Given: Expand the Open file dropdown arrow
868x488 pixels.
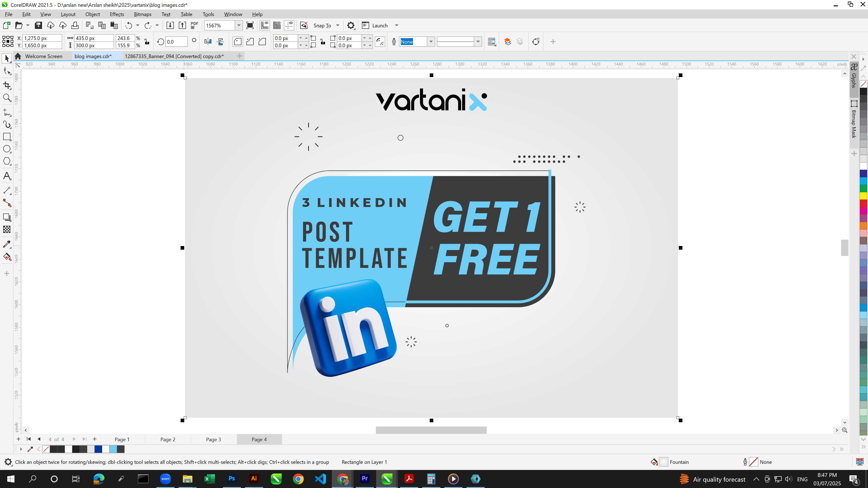Looking at the screenshot, I should coord(28,25).
